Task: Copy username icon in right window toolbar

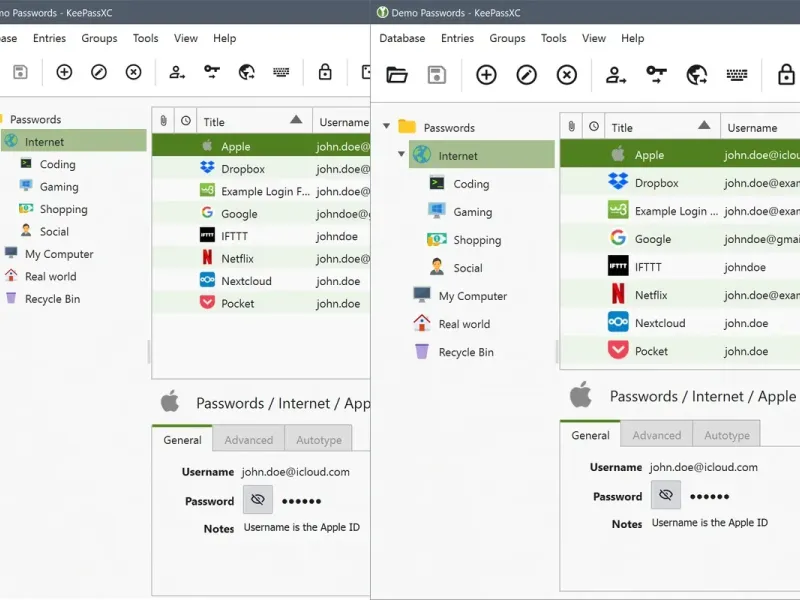Action: coord(616,74)
